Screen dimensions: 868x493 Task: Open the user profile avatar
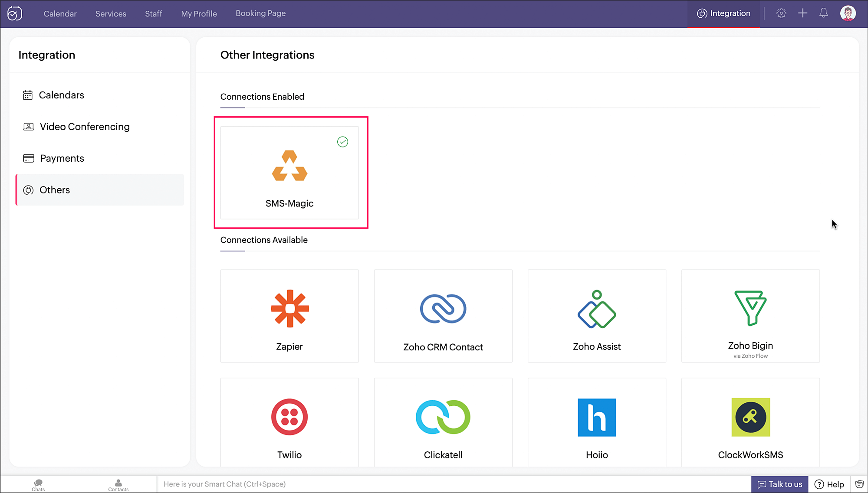848,13
